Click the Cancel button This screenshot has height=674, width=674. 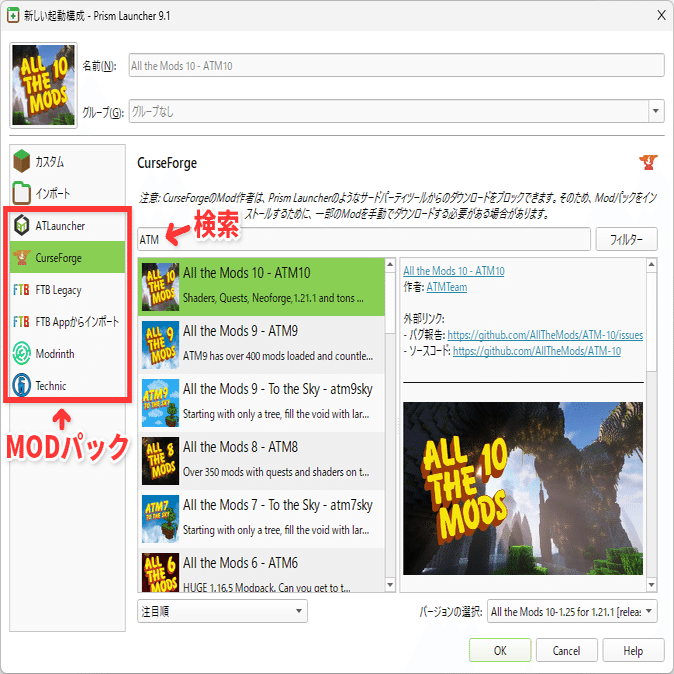point(567,650)
